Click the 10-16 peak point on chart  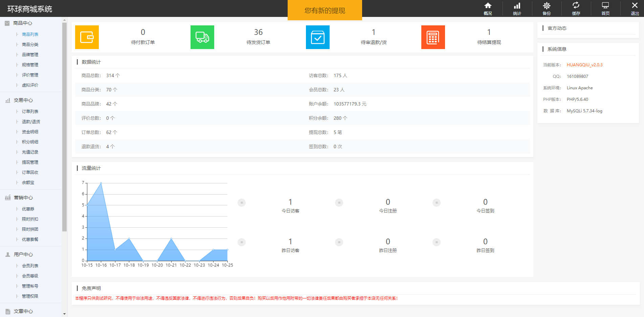click(101, 183)
